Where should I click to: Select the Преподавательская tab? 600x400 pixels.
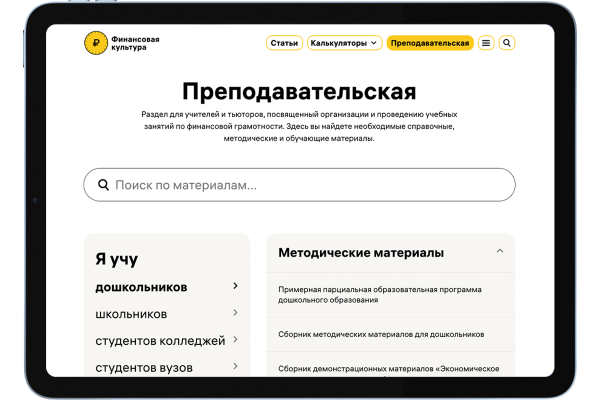[x=430, y=43]
